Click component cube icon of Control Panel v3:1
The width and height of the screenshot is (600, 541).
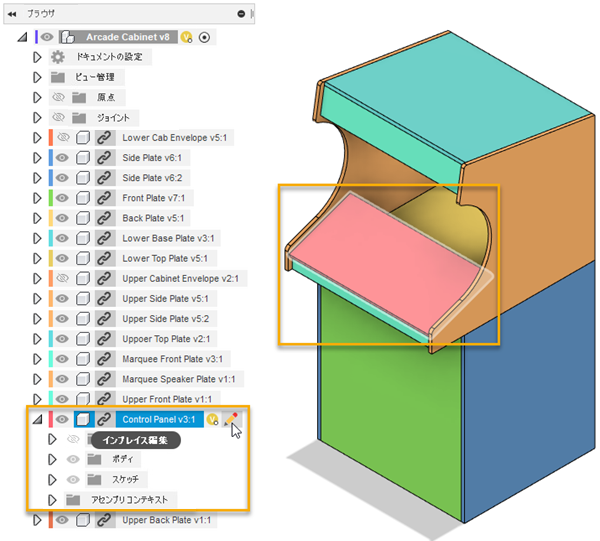point(83,419)
